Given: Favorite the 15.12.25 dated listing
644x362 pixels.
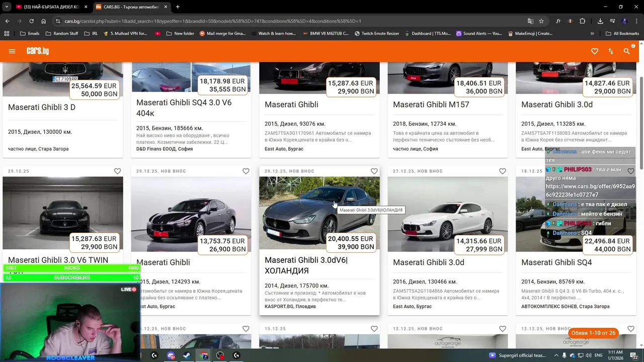Looking at the screenshot, I should point(374,329).
